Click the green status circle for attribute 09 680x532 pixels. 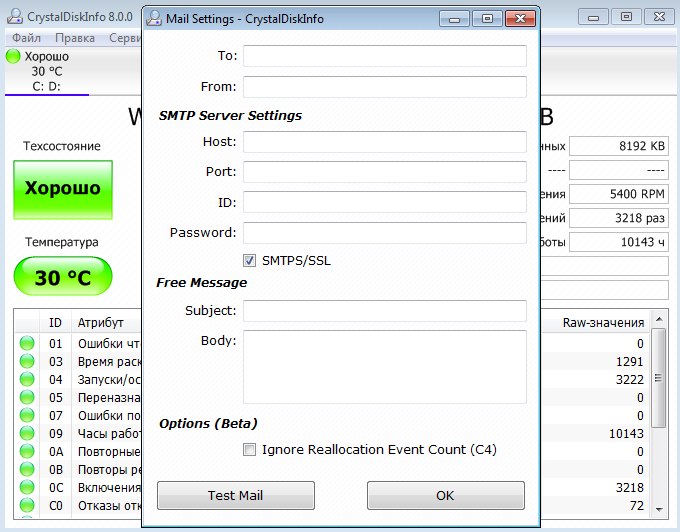coord(26,434)
